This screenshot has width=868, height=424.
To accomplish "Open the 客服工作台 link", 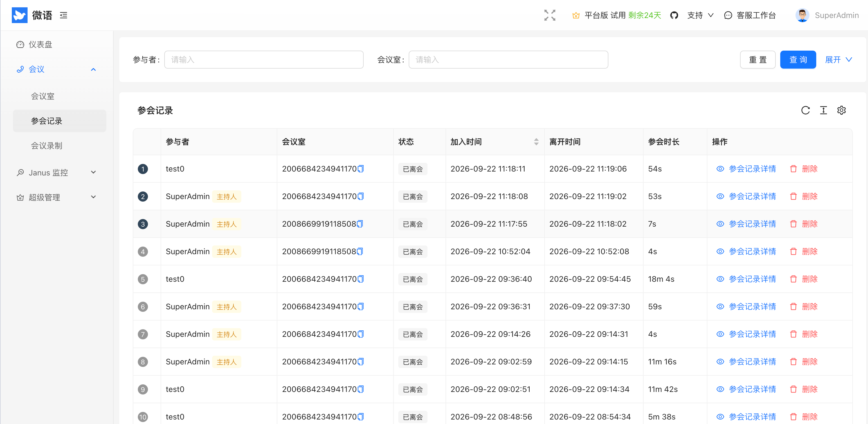I will coord(750,15).
